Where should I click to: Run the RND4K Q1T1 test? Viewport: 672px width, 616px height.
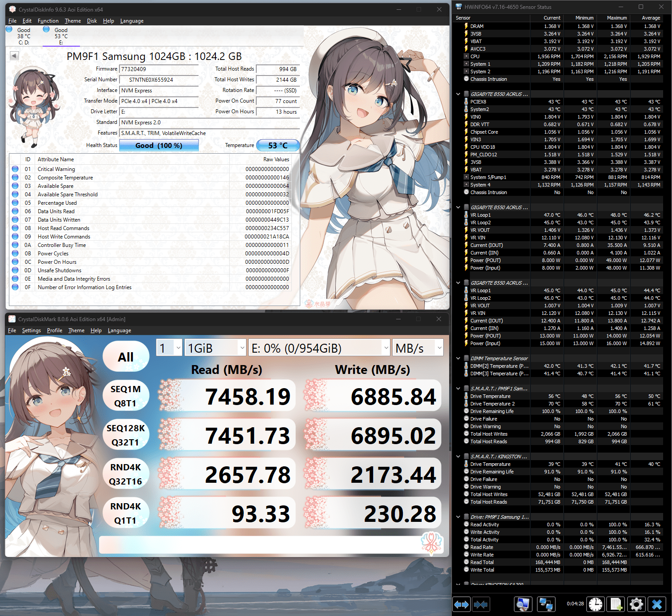coord(126,513)
